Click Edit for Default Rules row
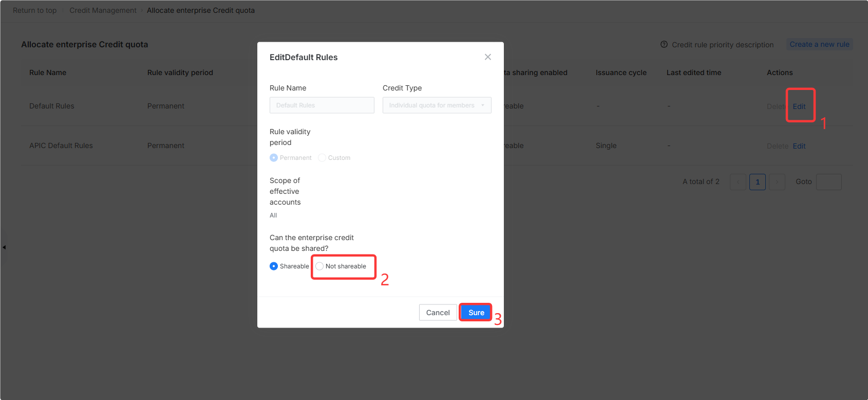The image size is (868, 400). pyautogui.click(x=799, y=106)
